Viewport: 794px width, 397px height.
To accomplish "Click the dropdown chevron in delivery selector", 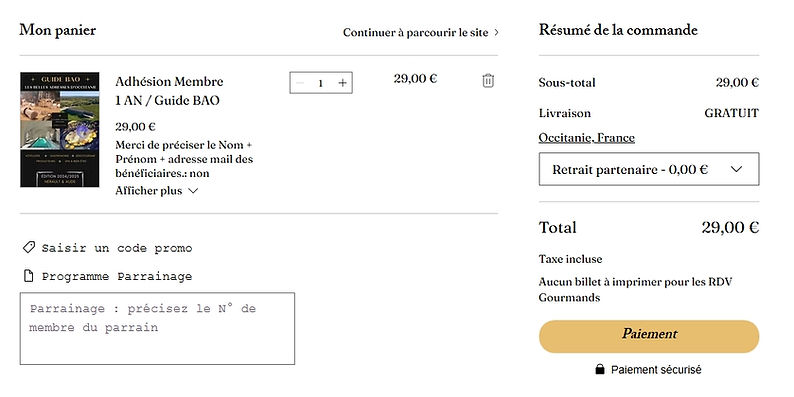I will tap(736, 169).
